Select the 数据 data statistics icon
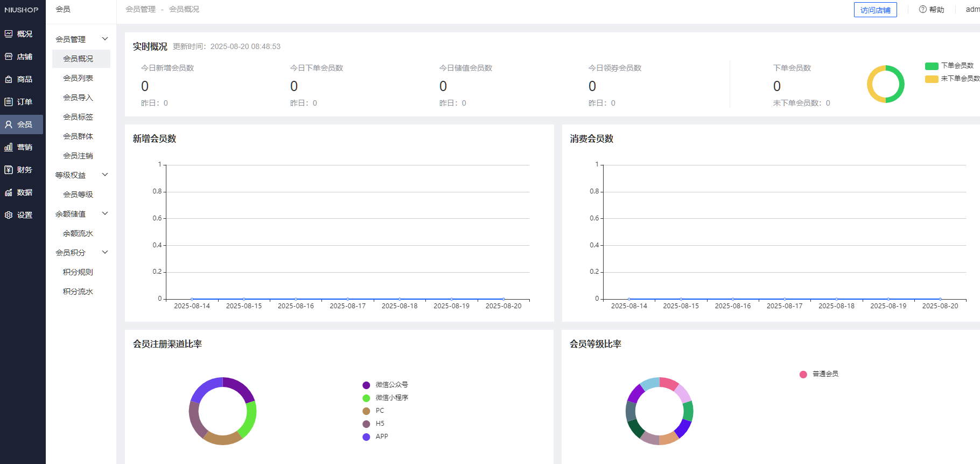Viewport: 980px width, 464px height. pyautogui.click(x=9, y=192)
